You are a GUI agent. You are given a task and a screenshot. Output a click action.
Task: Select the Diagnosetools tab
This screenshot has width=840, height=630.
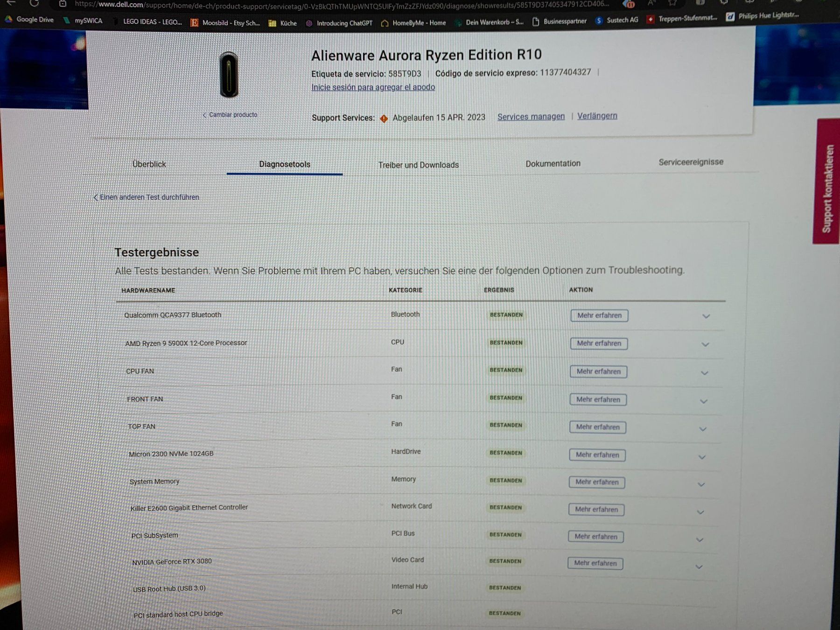click(285, 164)
